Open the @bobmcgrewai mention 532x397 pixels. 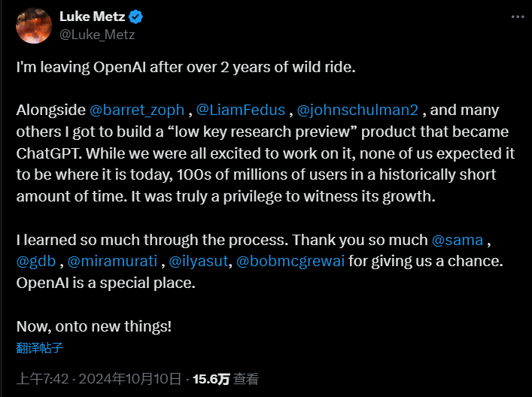(x=290, y=262)
